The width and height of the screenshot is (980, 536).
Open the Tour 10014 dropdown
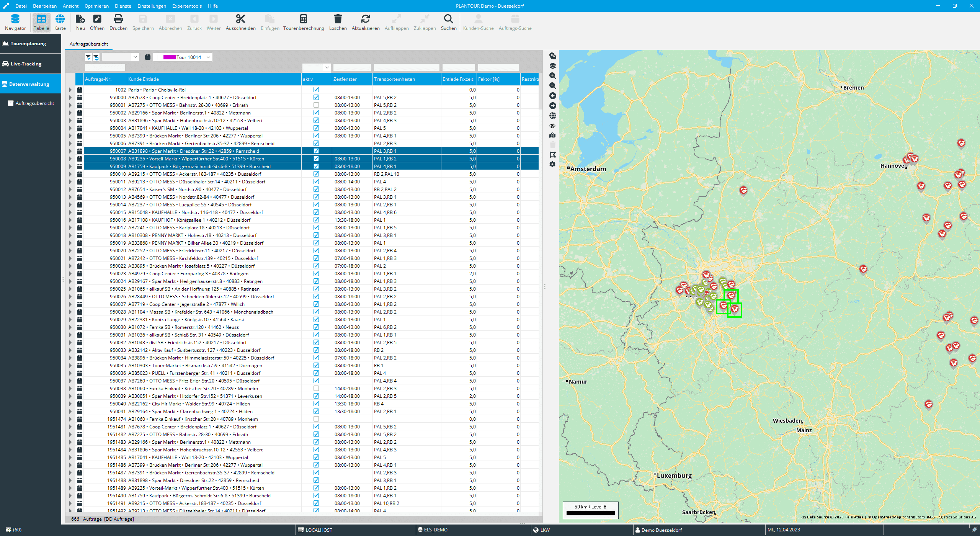(x=208, y=57)
